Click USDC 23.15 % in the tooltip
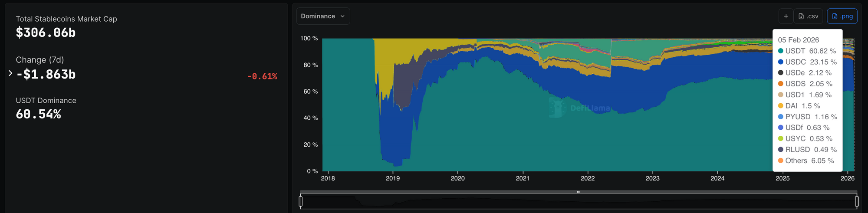Image resolution: width=868 pixels, height=213 pixels. (x=811, y=62)
